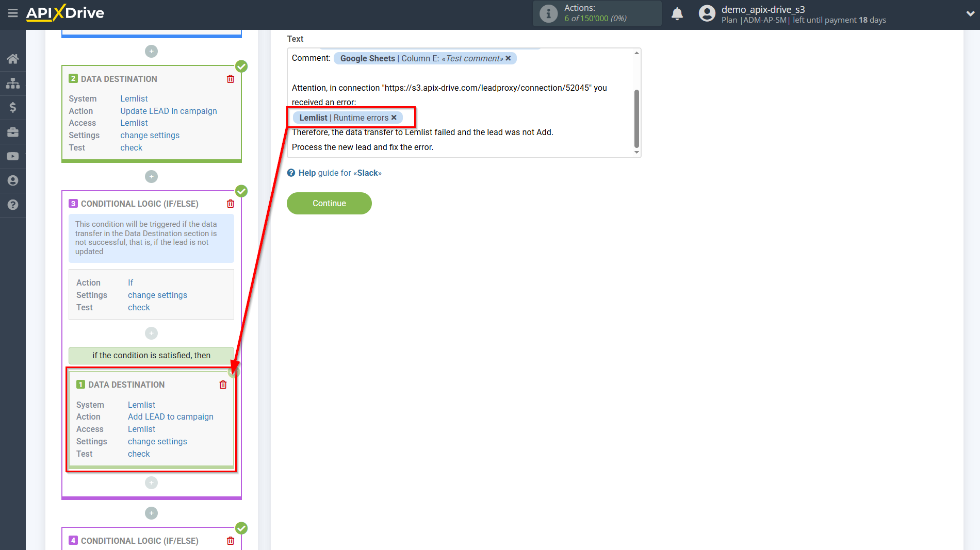Screen dimensions: 980x550
Task: Click the 'if the condition is satisfied, then' bar
Action: pyautogui.click(x=151, y=355)
